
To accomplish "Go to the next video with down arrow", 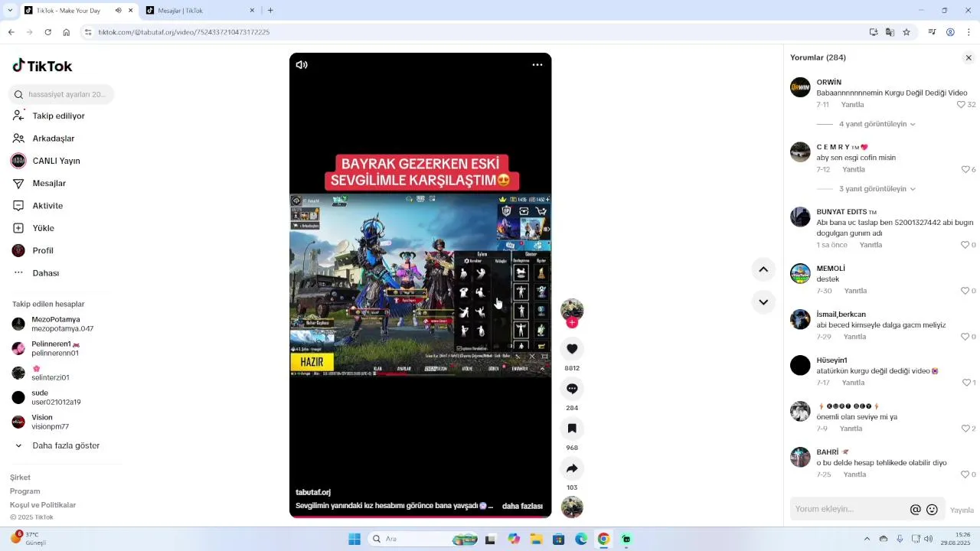I will pos(763,302).
